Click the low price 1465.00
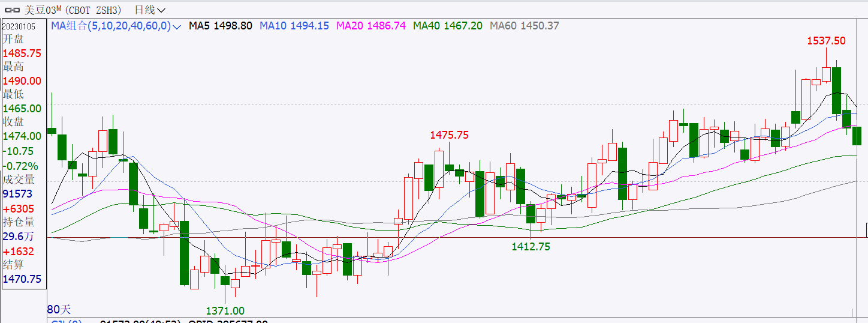This screenshot has width=868, height=323. 22,109
